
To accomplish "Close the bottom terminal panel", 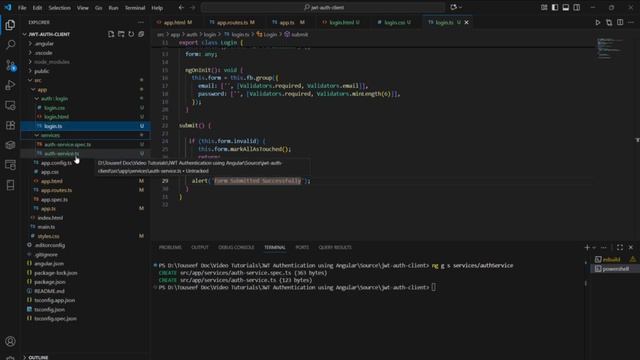I will (x=631, y=247).
